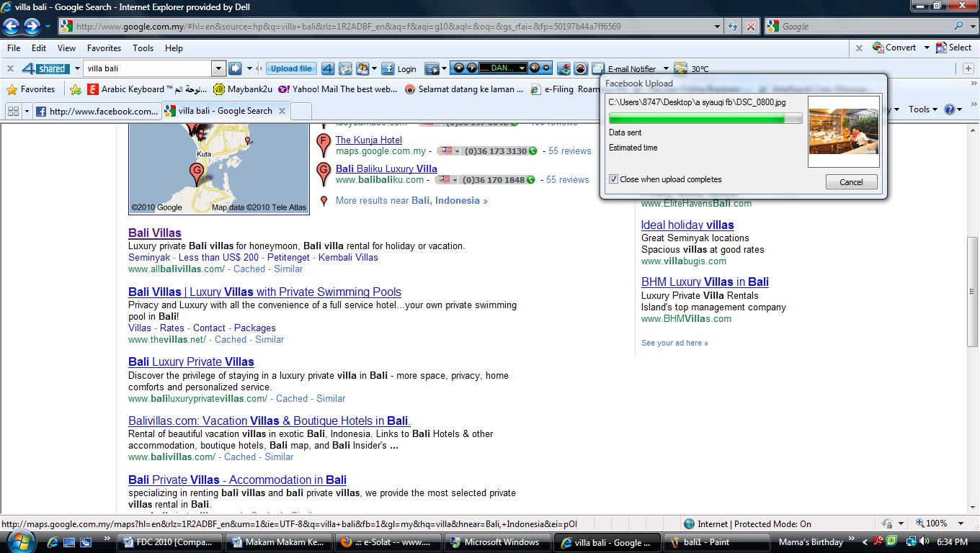Click the Upload file button
Screen dimensions: 980x553
291,68
